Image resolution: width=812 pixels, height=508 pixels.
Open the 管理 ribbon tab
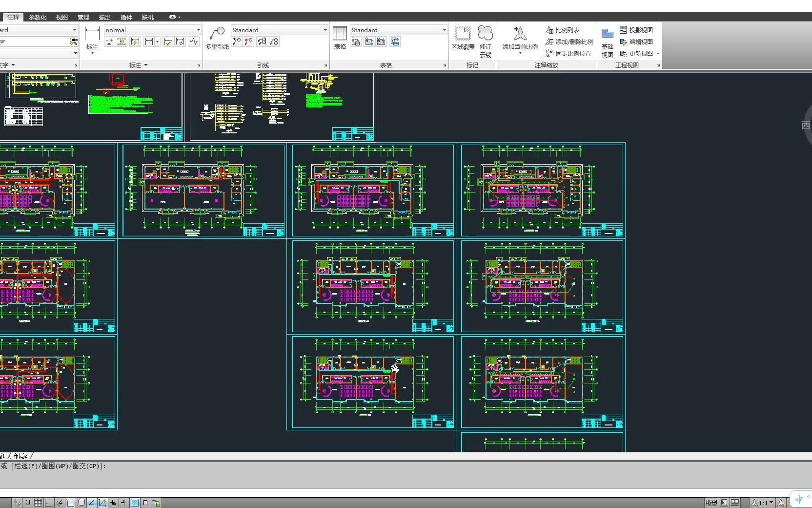click(x=83, y=17)
